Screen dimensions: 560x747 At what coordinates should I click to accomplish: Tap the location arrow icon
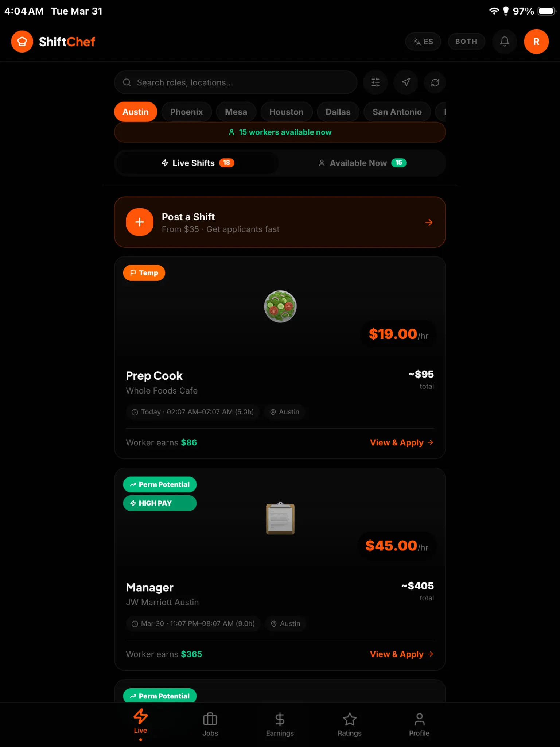405,82
